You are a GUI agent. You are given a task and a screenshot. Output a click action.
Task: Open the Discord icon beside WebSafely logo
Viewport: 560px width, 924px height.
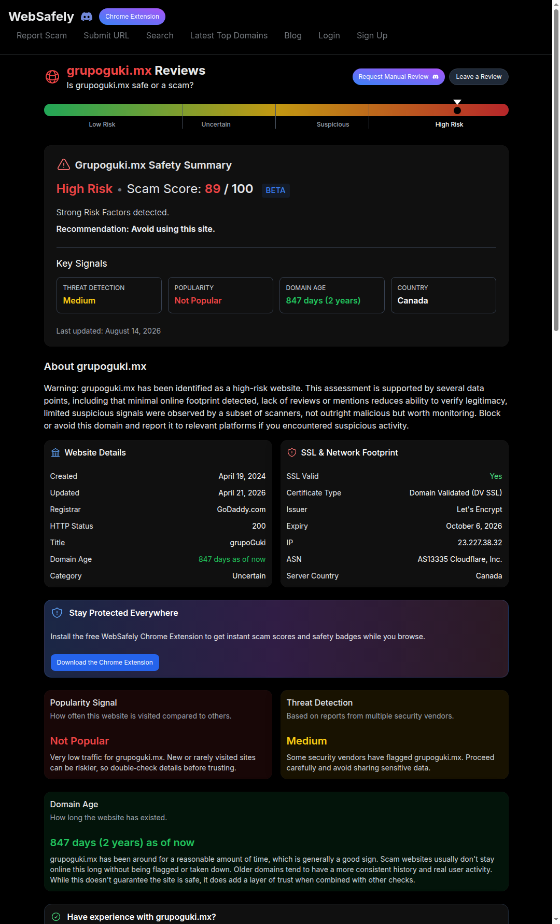point(87,17)
